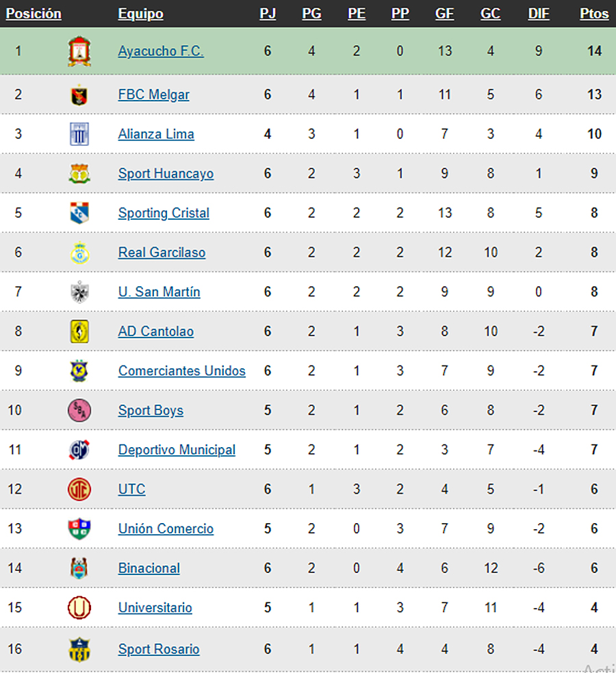Click the Sport Rosario team badge
Viewport: 616px width, 673px height.
(x=79, y=650)
